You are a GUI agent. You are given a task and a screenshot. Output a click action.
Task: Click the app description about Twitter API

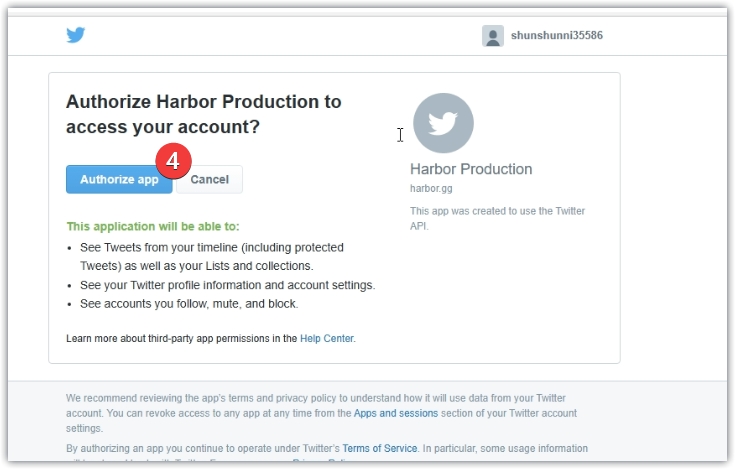pos(497,218)
